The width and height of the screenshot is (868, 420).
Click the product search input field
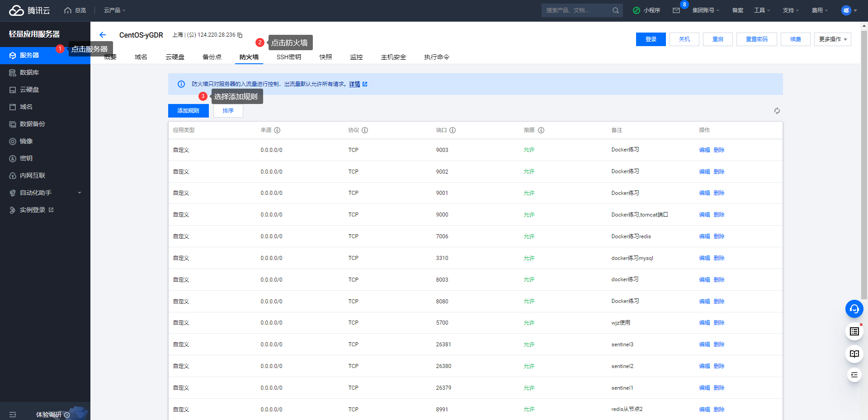(576, 10)
